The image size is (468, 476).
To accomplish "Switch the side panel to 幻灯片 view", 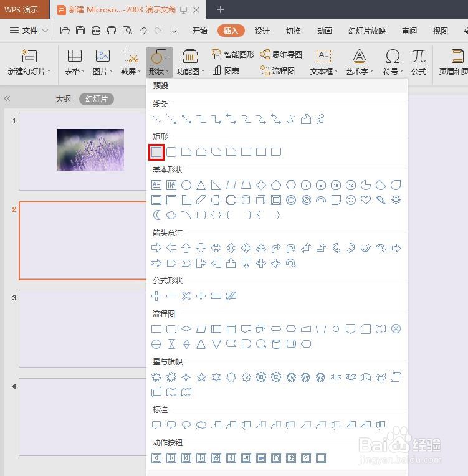I will pos(96,99).
